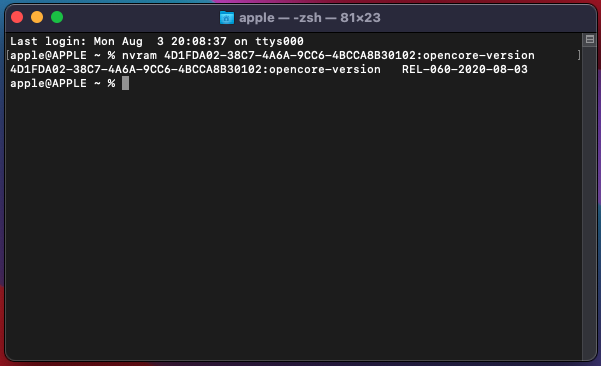Click the terminal cursor block at the prompt
The image size is (601, 366).
pyautogui.click(x=125, y=83)
